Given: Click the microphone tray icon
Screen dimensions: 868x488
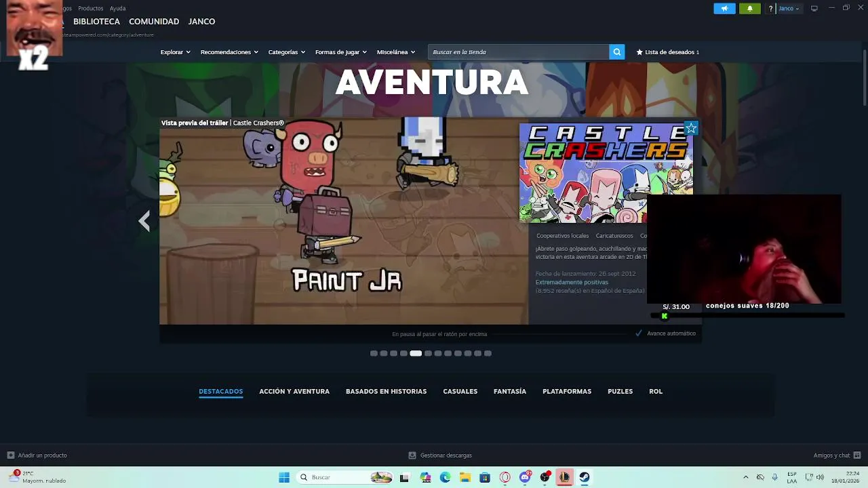Looking at the screenshot, I should click(x=774, y=477).
